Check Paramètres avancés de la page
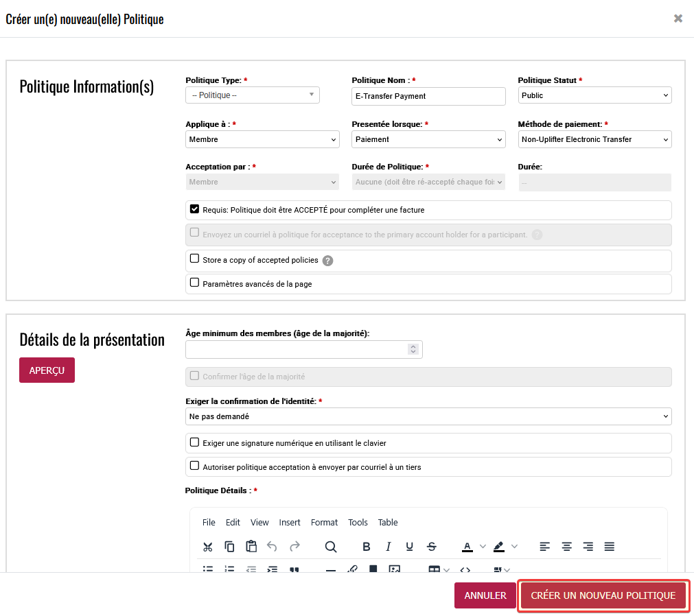The height and width of the screenshot is (616, 694). coord(195,283)
